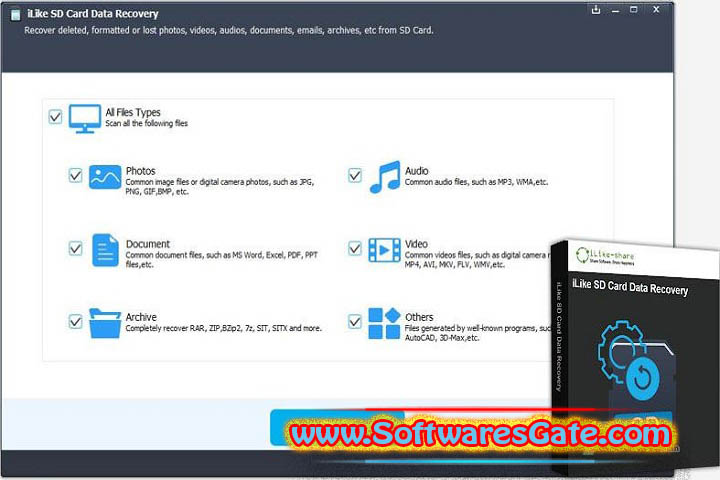The height and width of the screenshot is (480, 720).
Task: Uncheck the All Files Types checkbox
Action: (x=55, y=117)
